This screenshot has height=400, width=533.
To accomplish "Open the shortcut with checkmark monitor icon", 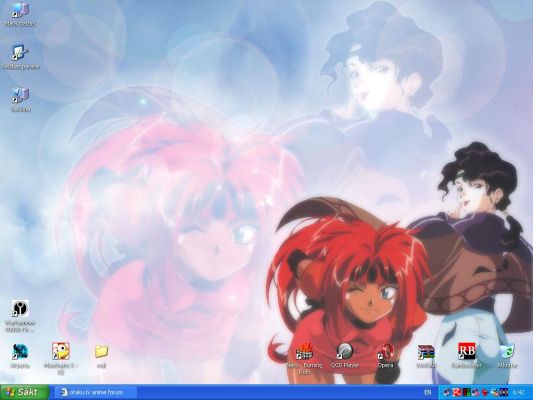I will pyautogui.click(x=21, y=100).
